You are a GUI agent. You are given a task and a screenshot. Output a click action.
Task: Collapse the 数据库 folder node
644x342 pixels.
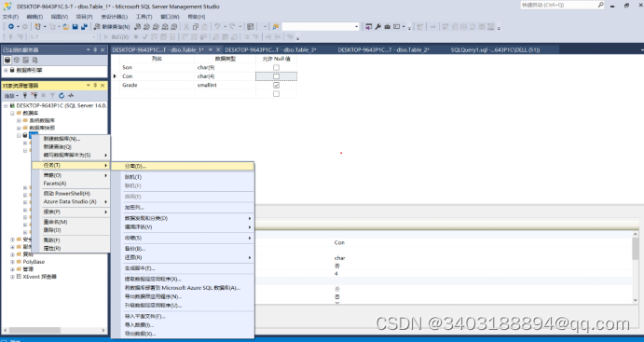point(12,113)
